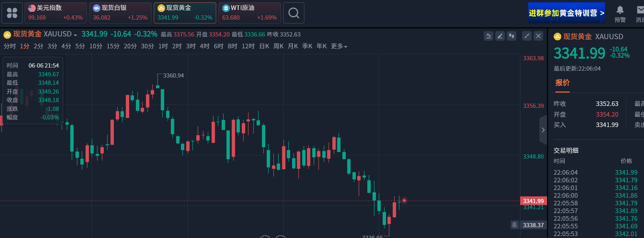Open the four-dot apps grid menu
644x238 pixels.
(x=12, y=13)
